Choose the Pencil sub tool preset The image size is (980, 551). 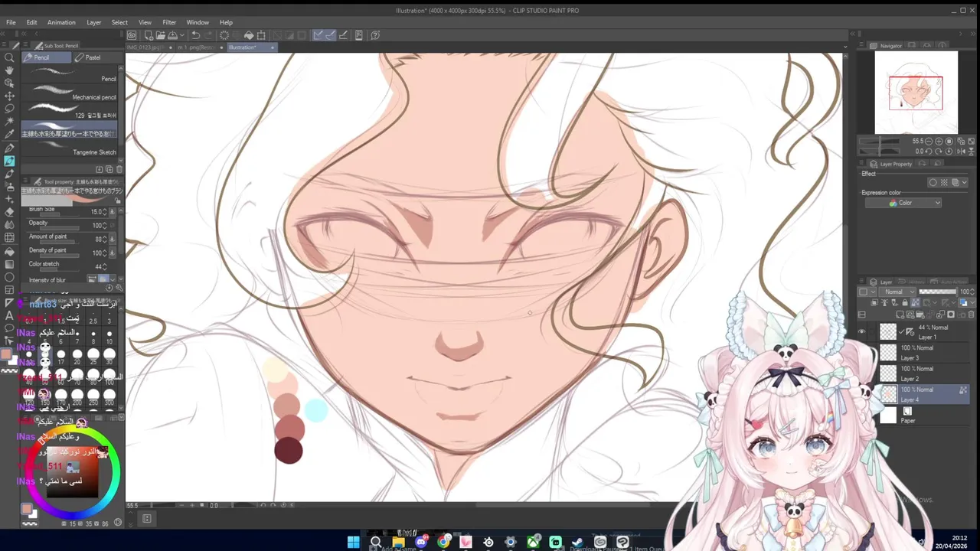click(70, 74)
